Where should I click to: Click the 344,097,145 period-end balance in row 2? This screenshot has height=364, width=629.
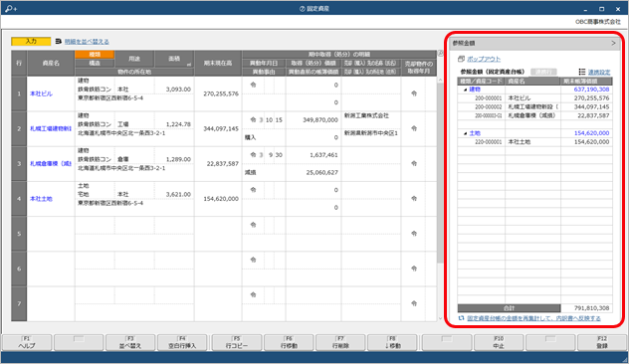221,128
